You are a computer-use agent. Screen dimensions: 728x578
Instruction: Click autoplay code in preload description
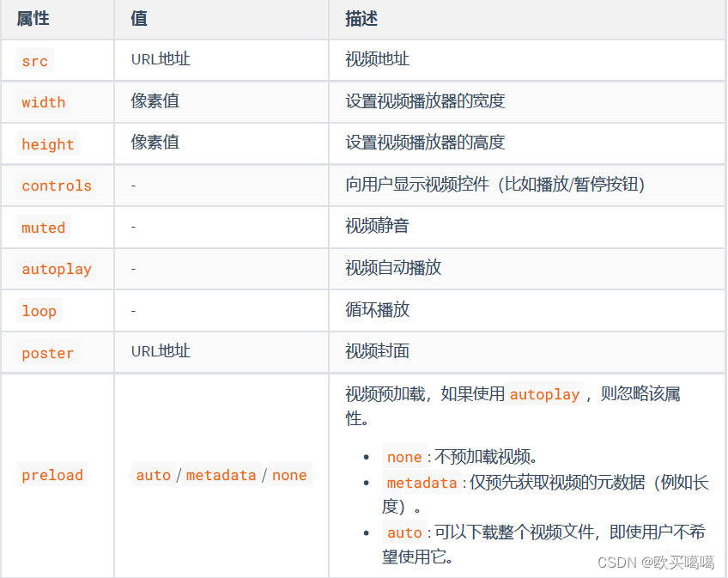click(544, 394)
